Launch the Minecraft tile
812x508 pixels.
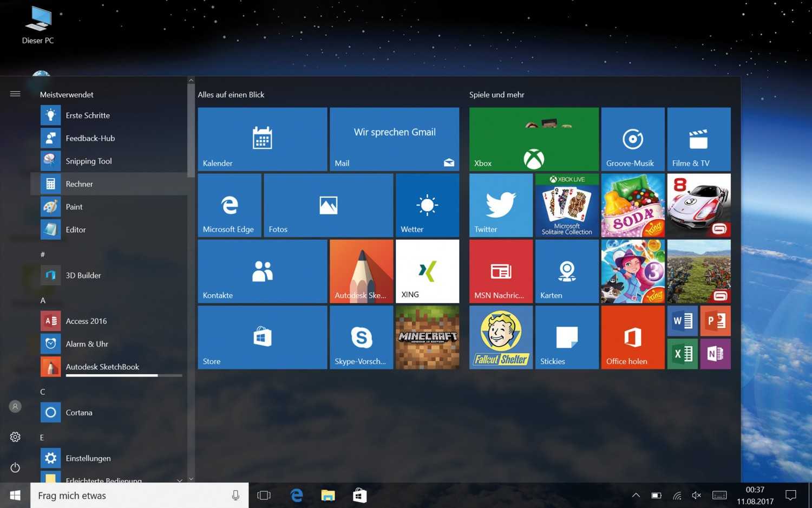tap(428, 337)
